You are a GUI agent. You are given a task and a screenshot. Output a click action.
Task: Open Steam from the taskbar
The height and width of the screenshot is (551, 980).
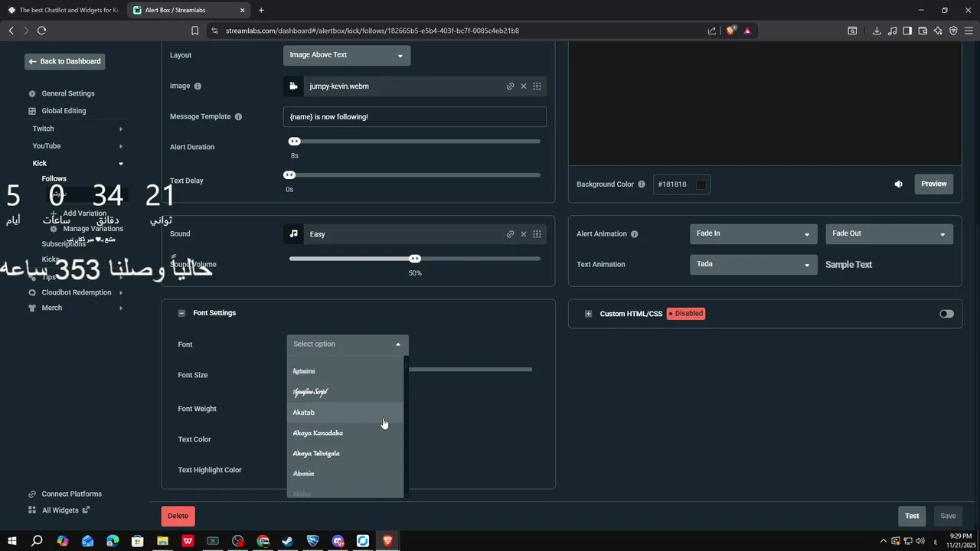[288, 541]
